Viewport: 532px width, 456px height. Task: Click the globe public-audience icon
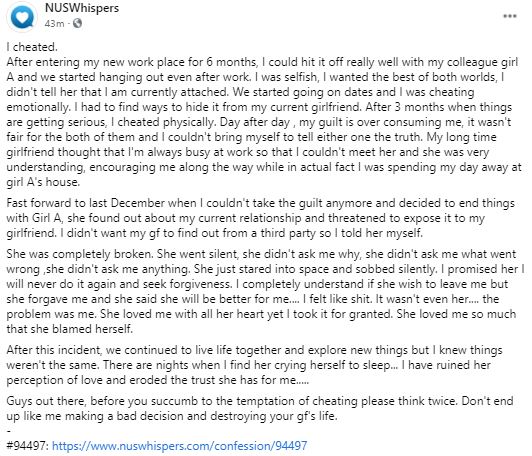tap(77, 23)
